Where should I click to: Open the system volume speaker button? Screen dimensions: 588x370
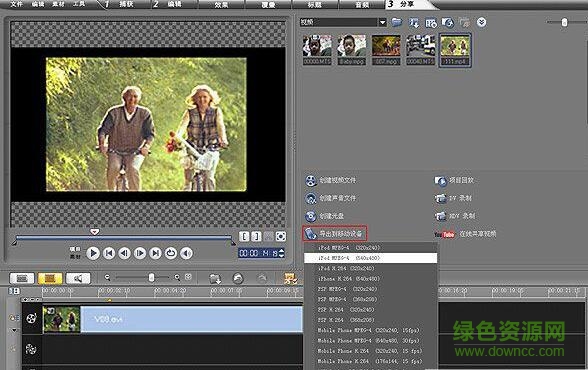click(186, 253)
